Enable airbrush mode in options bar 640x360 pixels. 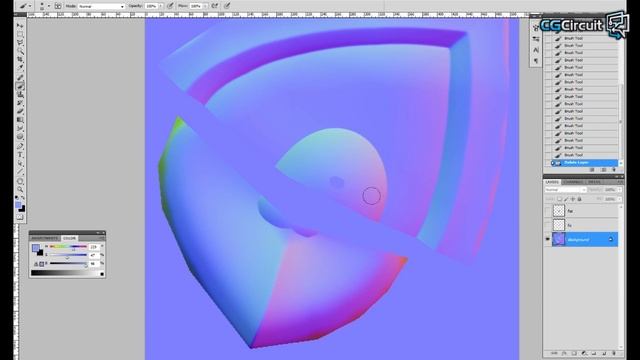coord(215,6)
